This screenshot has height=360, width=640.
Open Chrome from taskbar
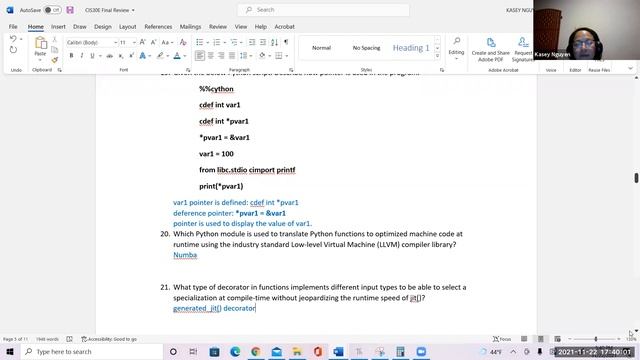tap(256, 351)
